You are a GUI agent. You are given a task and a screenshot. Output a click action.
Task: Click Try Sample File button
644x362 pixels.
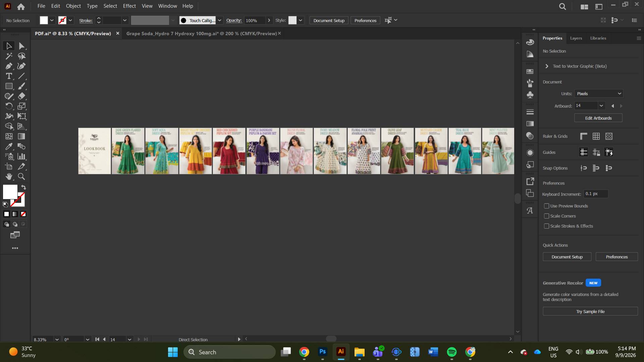coord(590,311)
